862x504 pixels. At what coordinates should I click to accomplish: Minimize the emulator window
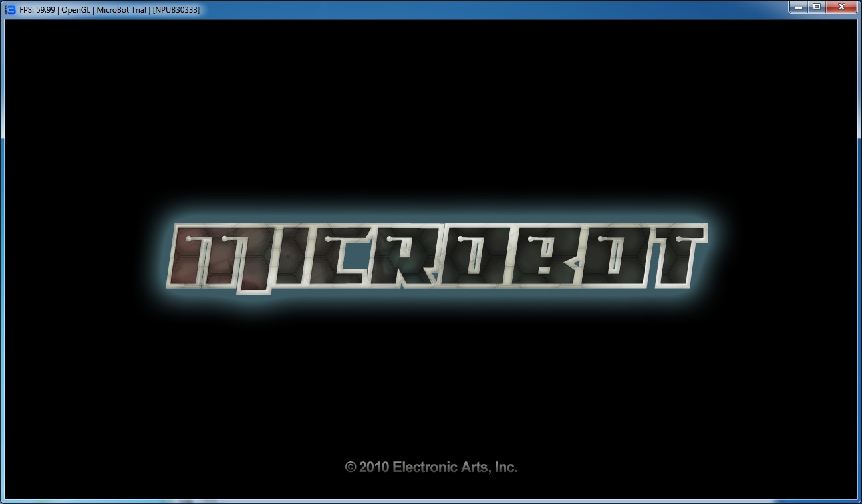(x=799, y=7)
